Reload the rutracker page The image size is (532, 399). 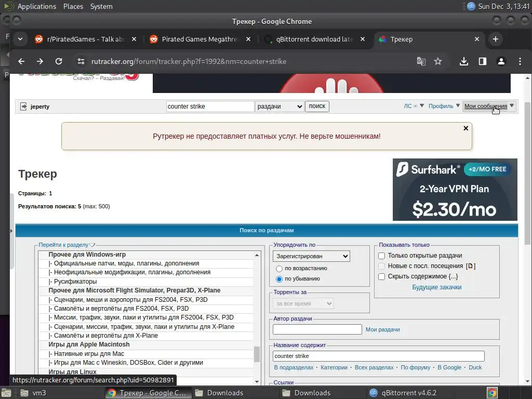tap(59, 61)
